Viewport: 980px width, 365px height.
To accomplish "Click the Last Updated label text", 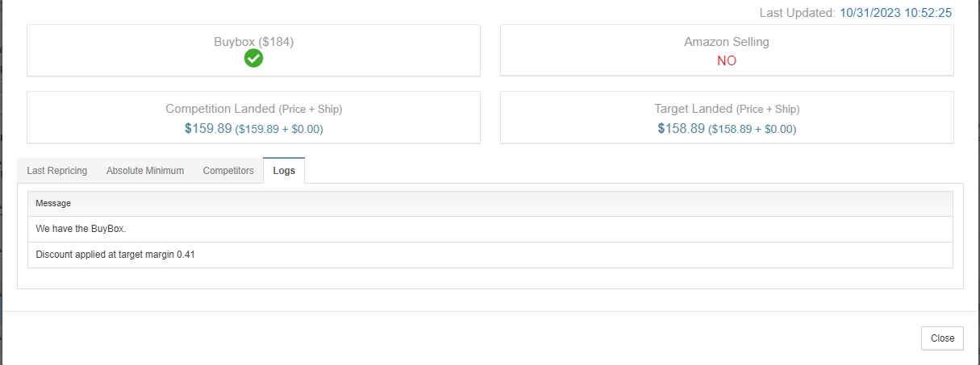I will click(x=798, y=13).
